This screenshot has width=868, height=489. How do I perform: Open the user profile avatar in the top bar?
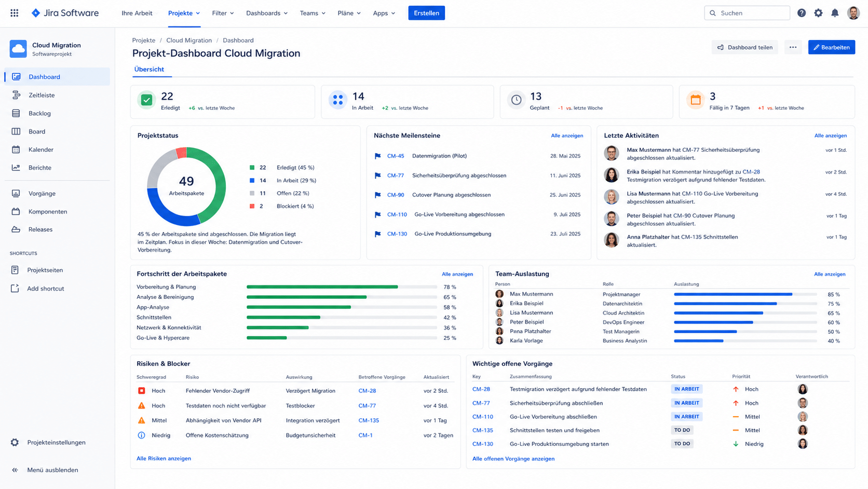point(853,13)
